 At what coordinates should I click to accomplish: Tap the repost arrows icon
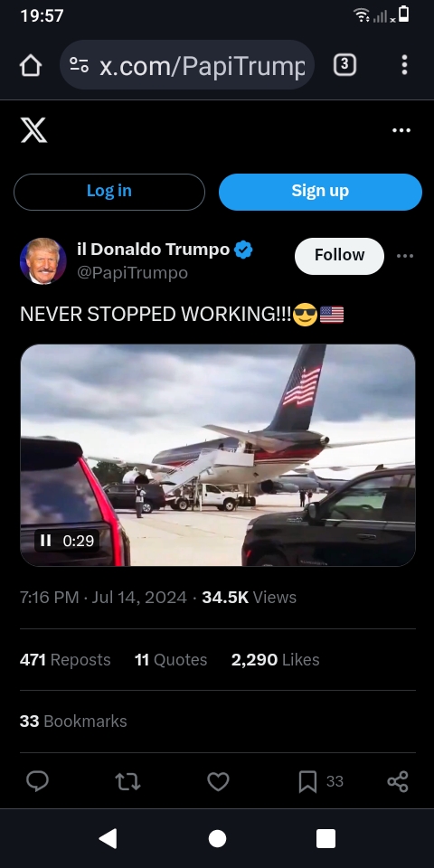[x=127, y=781]
